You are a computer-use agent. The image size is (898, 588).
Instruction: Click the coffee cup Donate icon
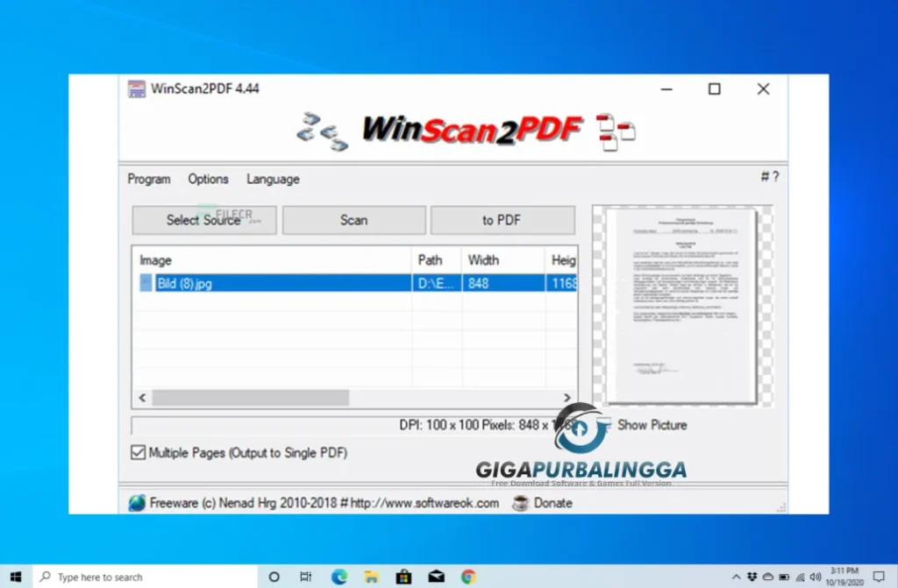pyautogui.click(x=521, y=503)
